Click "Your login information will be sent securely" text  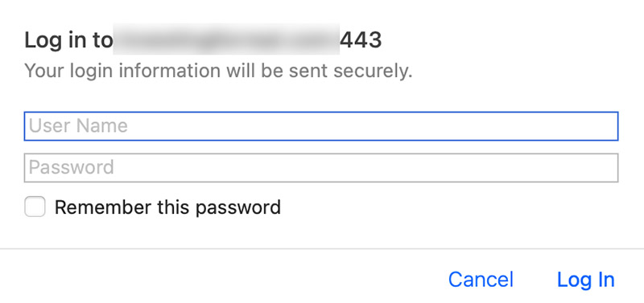218,71
